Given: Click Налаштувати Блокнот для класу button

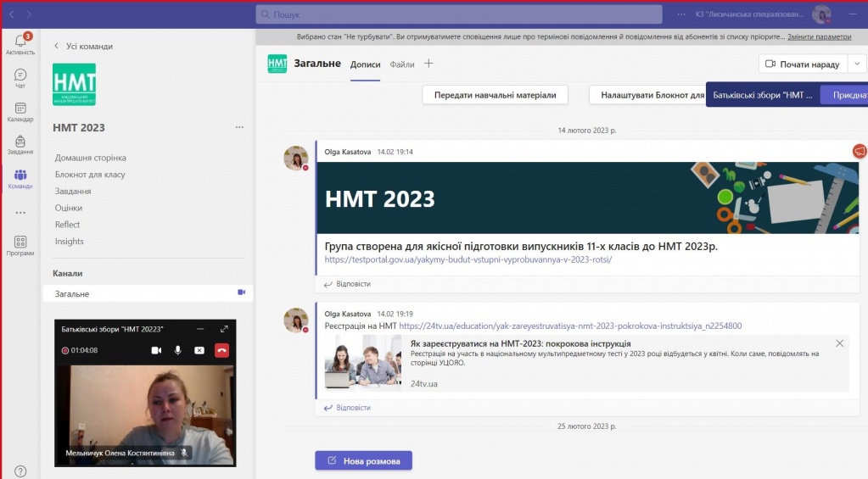Looking at the screenshot, I should [x=647, y=95].
